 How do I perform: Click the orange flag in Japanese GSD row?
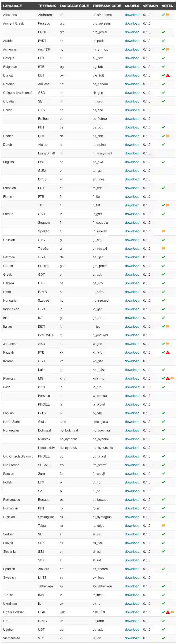click(168, 344)
